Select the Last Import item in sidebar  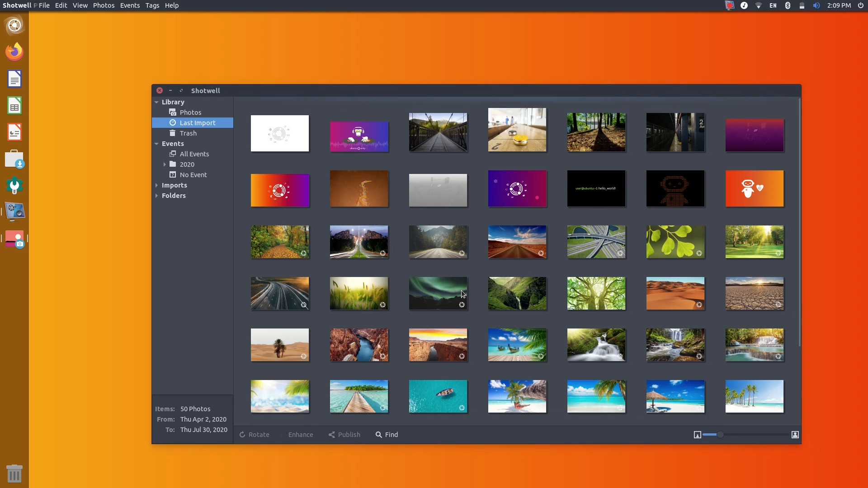198,122
